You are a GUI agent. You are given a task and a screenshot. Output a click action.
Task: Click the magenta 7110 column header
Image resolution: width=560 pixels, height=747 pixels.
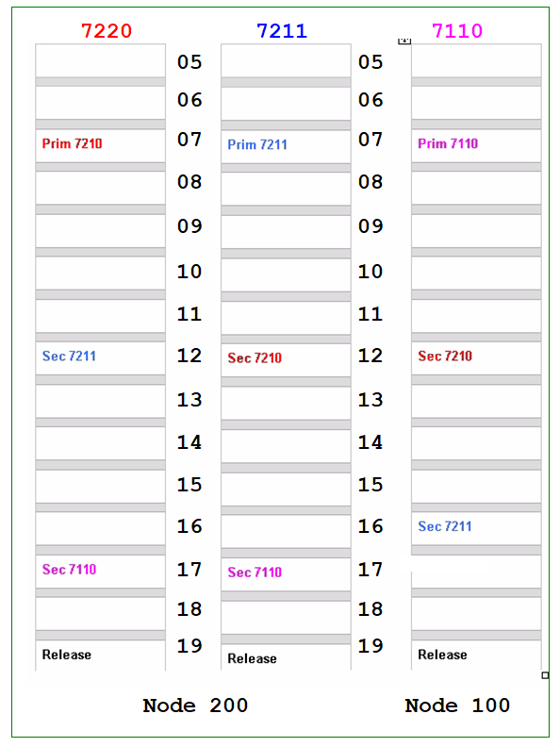click(x=457, y=31)
